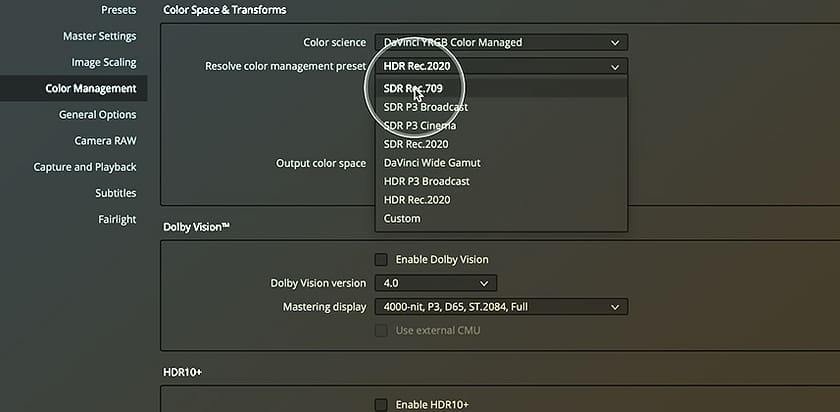The image size is (840, 412).
Task: Pick SDR P3 Cinema preset
Action: (x=501, y=126)
